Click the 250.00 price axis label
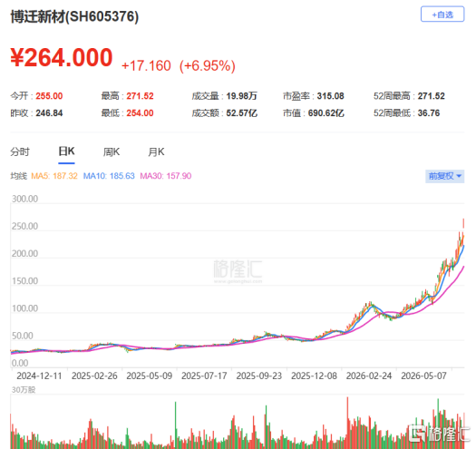This screenshot has height=449, width=476. (24, 227)
